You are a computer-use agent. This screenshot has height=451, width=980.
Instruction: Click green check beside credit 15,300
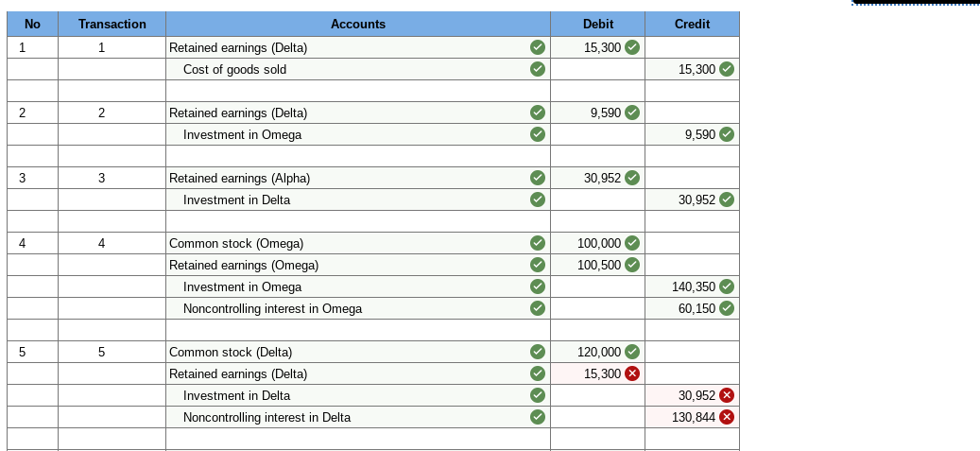(726, 69)
